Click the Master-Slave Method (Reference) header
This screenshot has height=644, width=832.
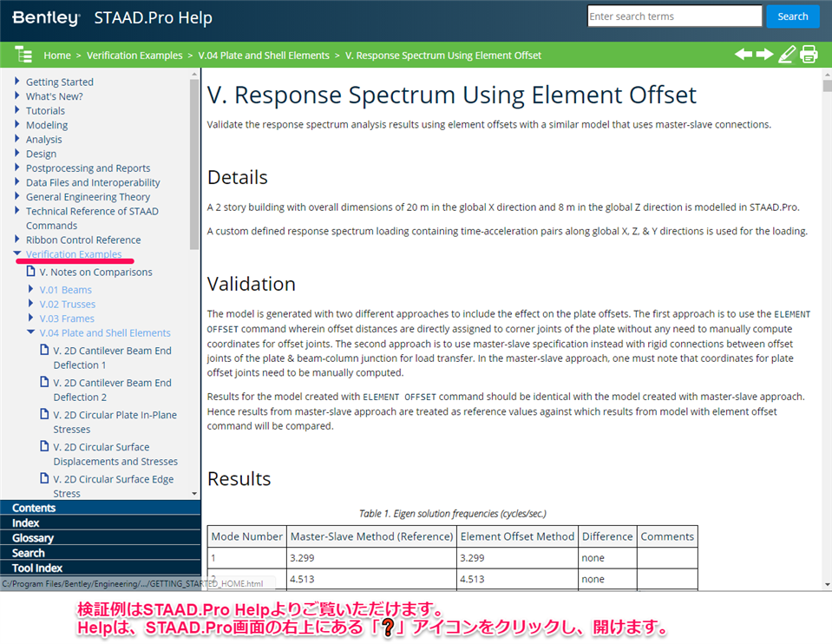371,536
